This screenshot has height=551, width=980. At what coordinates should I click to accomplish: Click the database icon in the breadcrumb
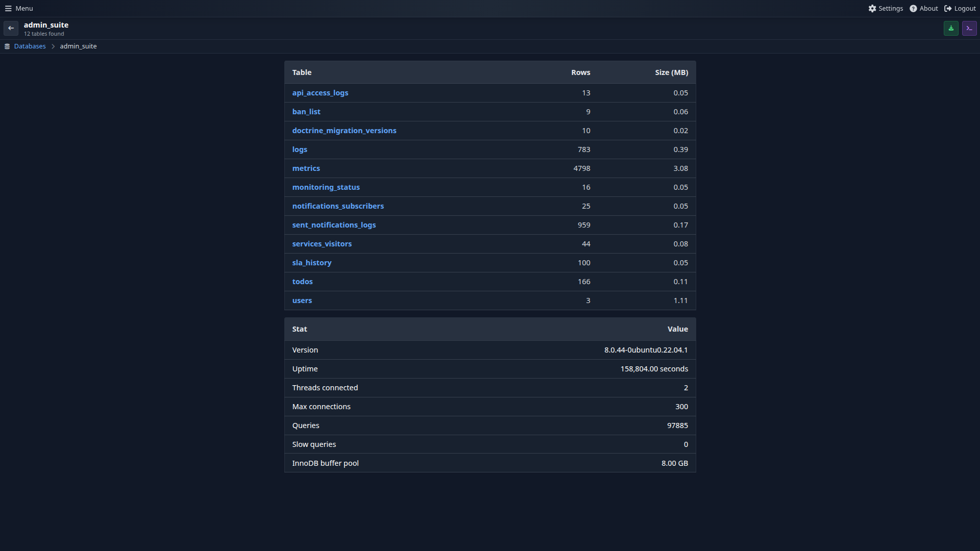point(7,46)
